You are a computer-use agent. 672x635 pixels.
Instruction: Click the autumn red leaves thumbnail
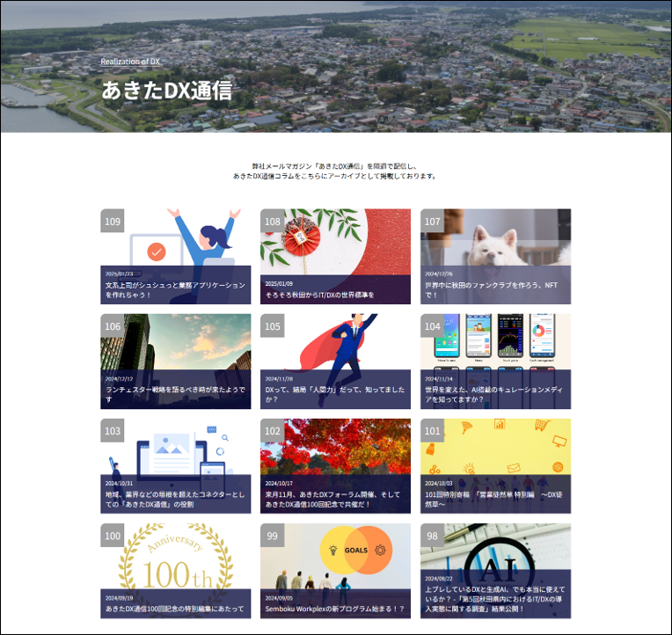pyautogui.click(x=335, y=447)
